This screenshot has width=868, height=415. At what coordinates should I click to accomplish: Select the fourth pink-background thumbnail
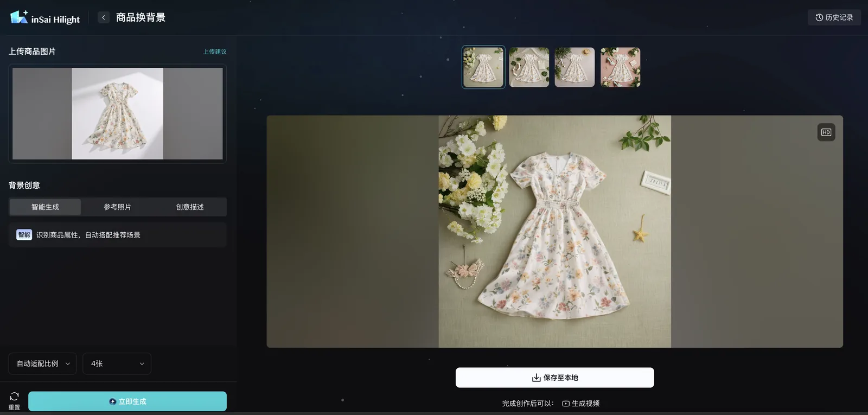coord(620,67)
